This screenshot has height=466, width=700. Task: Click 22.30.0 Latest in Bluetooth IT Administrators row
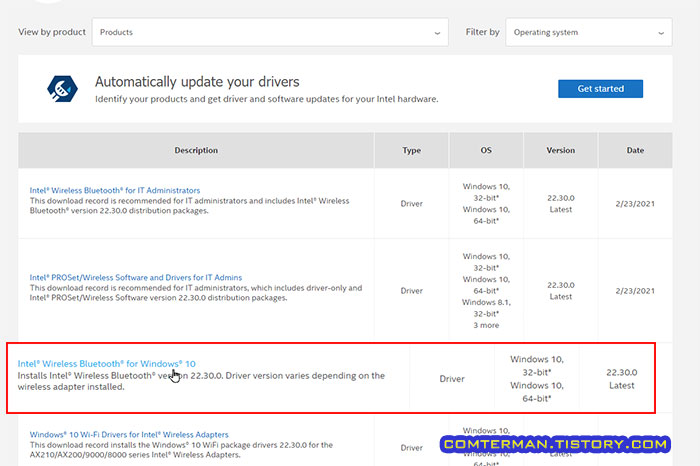pos(561,204)
